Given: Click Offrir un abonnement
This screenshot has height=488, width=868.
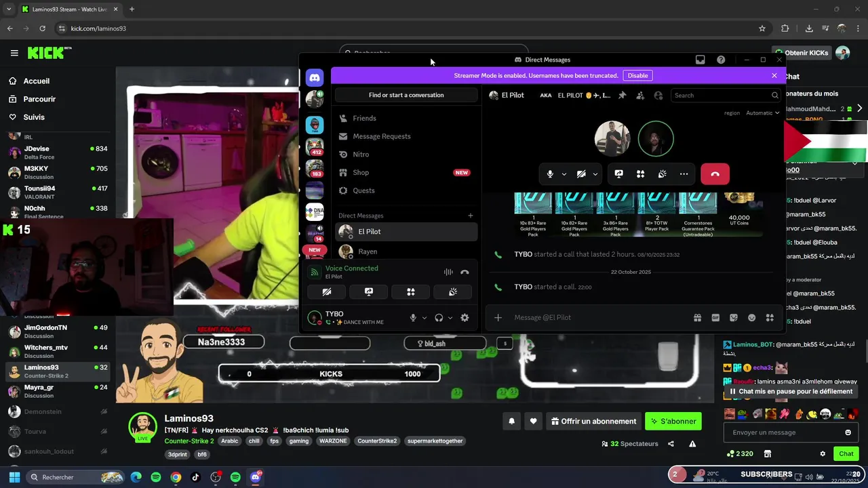Looking at the screenshot, I should click(593, 422).
